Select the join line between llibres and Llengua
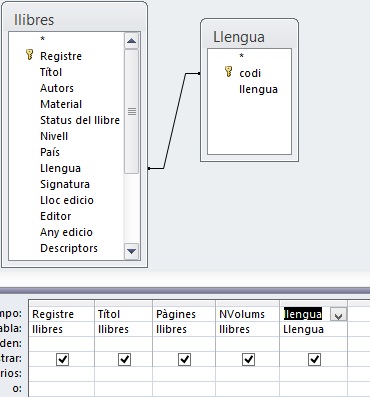 click(174, 121)
